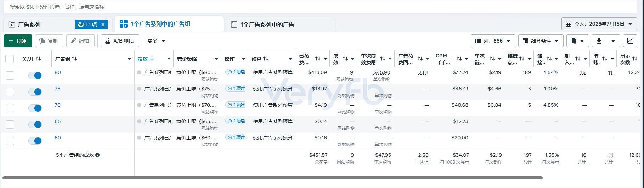This screenshot has height=188, width=644.
Task: Tick the checkbox for ad set 60
Action: tap(10, 141)
